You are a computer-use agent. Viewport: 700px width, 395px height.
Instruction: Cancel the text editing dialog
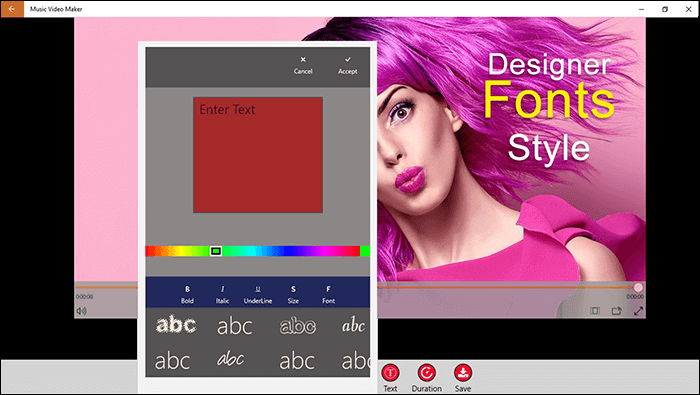point(303,65)
